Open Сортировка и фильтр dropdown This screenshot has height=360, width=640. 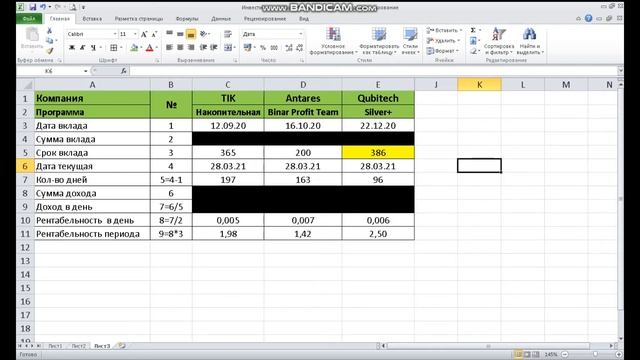[x=499, y=41]
